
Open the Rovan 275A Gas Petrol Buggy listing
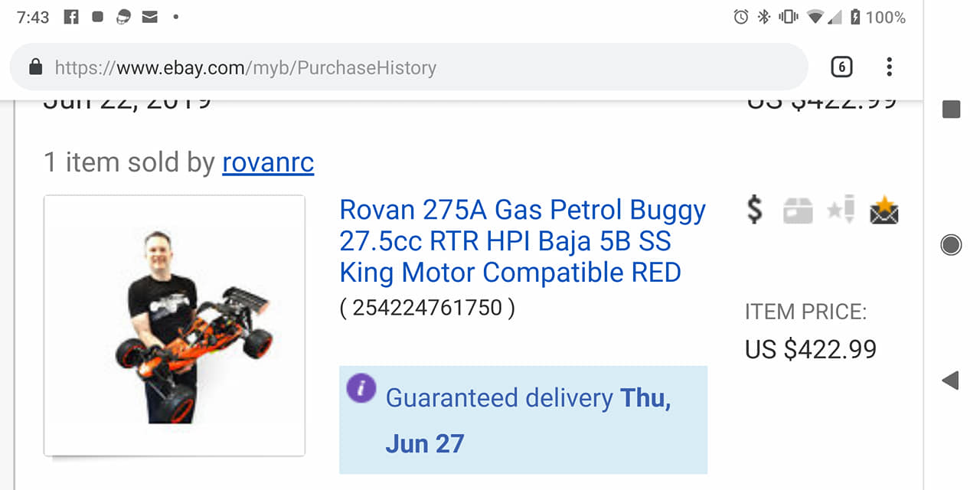522,241
